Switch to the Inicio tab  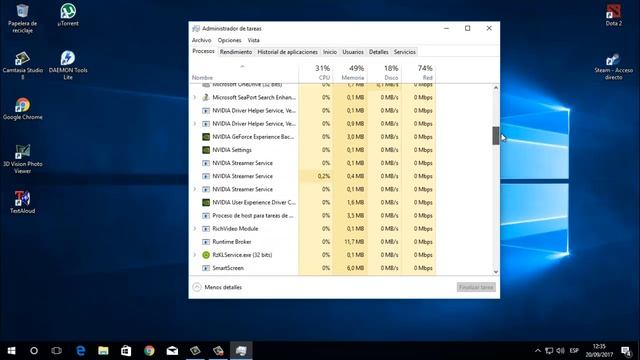pos(330,52)
